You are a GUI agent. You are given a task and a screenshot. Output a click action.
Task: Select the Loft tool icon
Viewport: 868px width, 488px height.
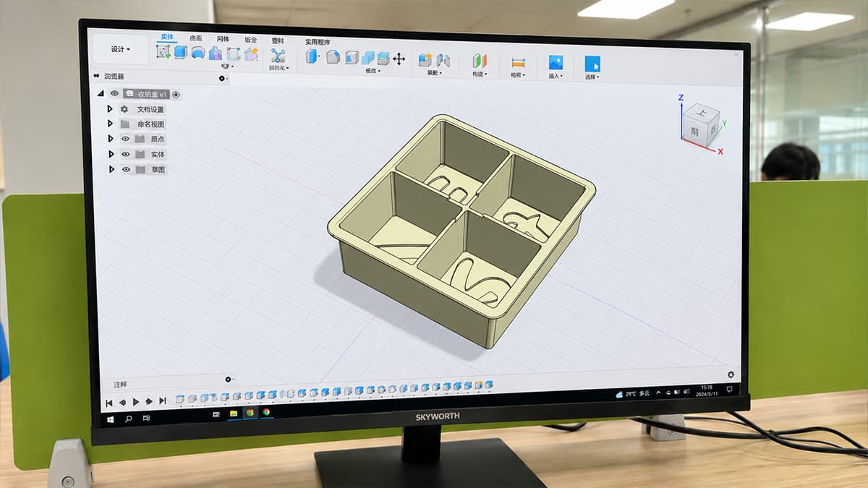[x=216, y=53]
